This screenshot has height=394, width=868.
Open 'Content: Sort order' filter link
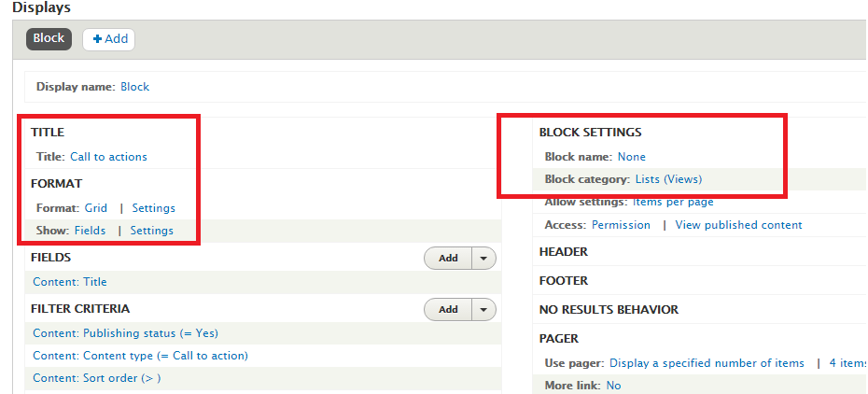pos(97,378)
